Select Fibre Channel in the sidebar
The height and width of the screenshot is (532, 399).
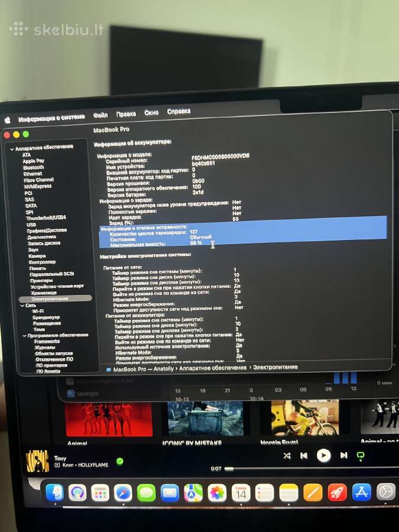(38, 180)
